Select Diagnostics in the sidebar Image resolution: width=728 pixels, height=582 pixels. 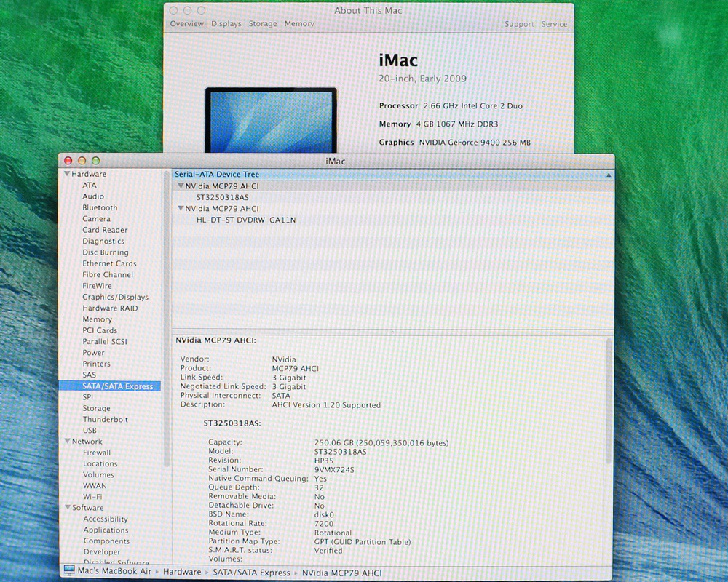click(x=103, y=241)
